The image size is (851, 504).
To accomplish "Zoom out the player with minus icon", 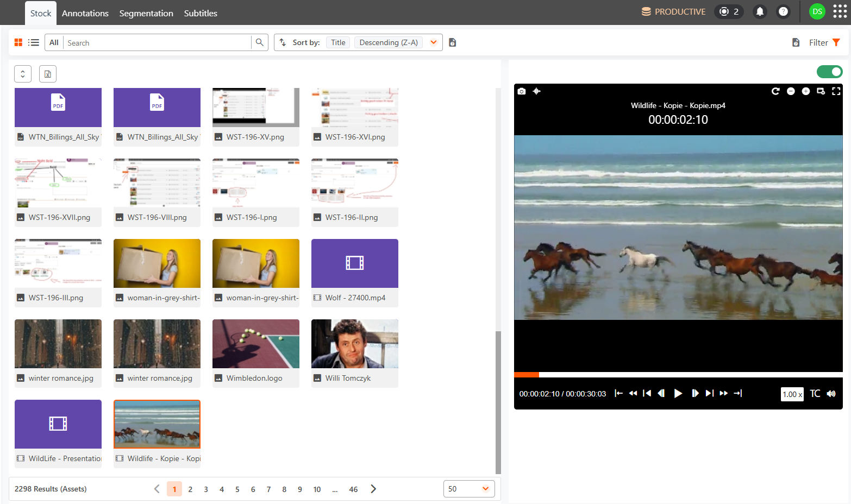I will (791, 91).
